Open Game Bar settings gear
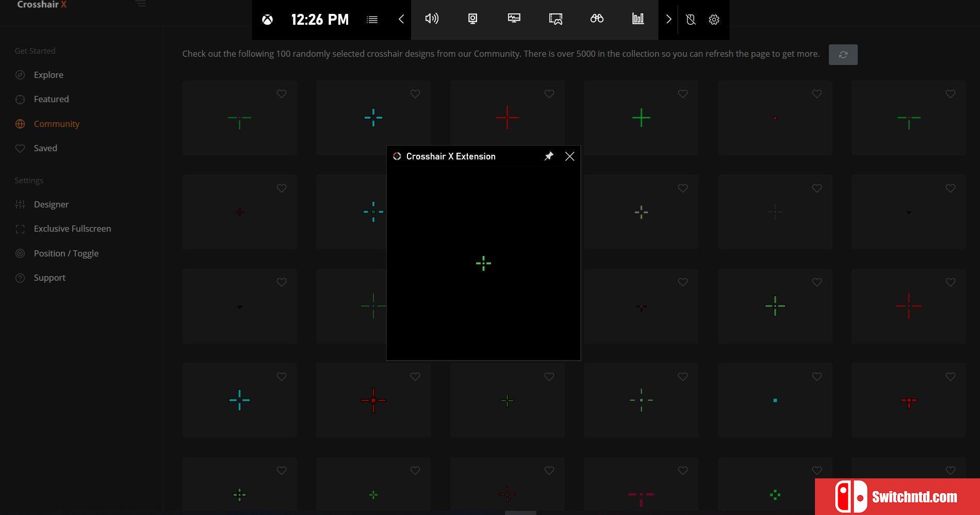 [714, 20]
